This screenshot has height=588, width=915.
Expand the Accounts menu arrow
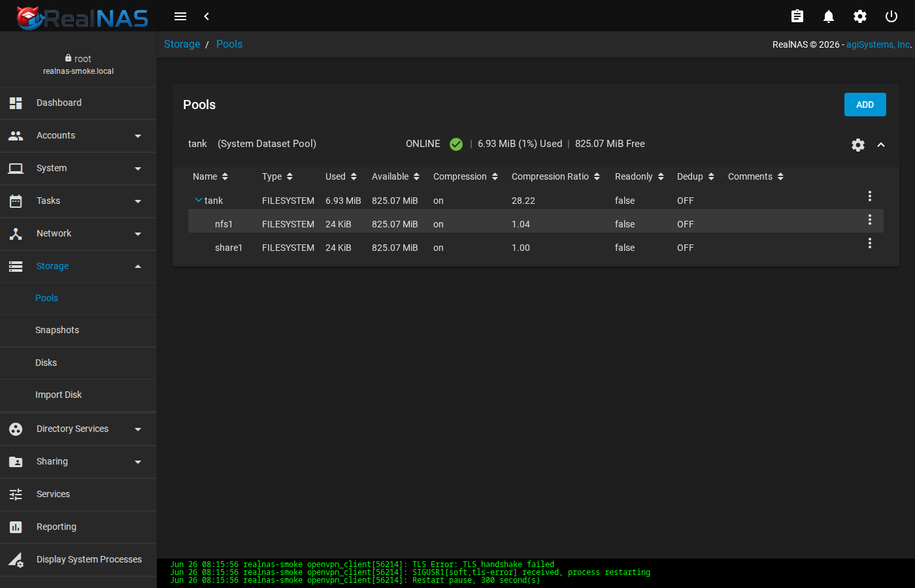138,136
